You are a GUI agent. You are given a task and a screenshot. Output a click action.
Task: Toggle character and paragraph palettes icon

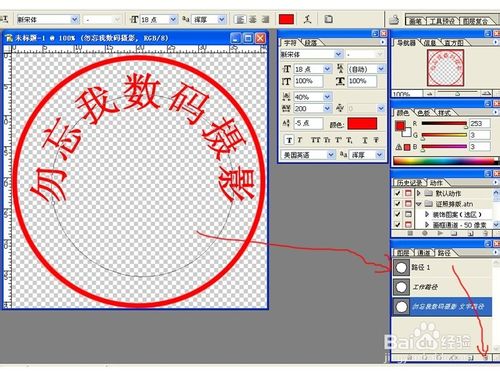click(328, 19)
